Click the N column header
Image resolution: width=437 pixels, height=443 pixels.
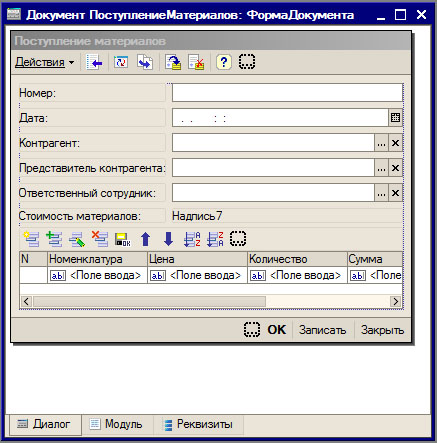33,259
